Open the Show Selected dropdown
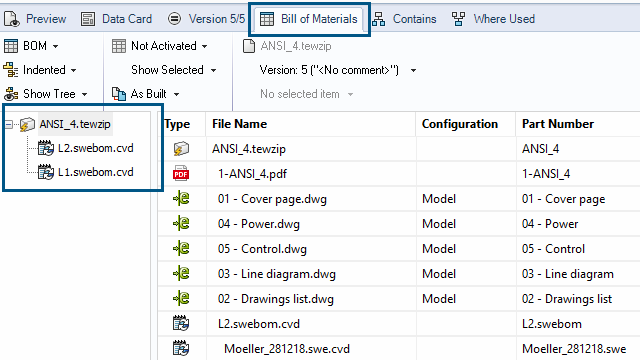 (x=174, y=70)
